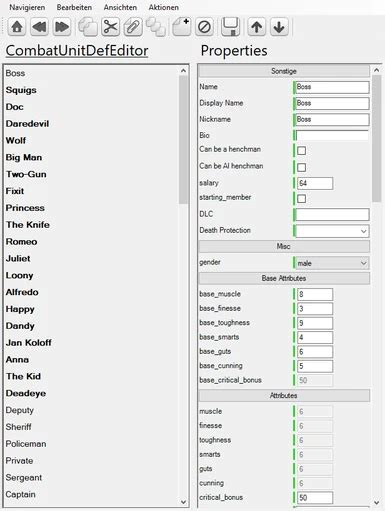
Task: Open the Navigieren menu
Action: click(x=27, y=7)
